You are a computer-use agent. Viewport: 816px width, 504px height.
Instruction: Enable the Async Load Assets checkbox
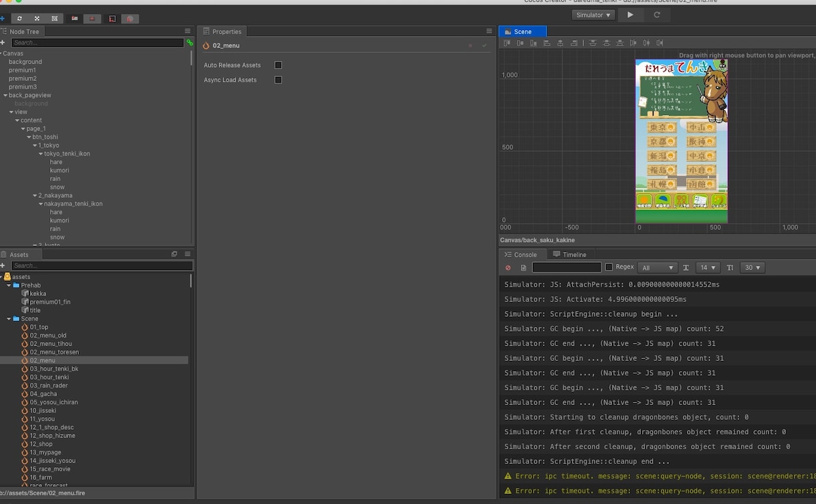click(x=278, y=80)
